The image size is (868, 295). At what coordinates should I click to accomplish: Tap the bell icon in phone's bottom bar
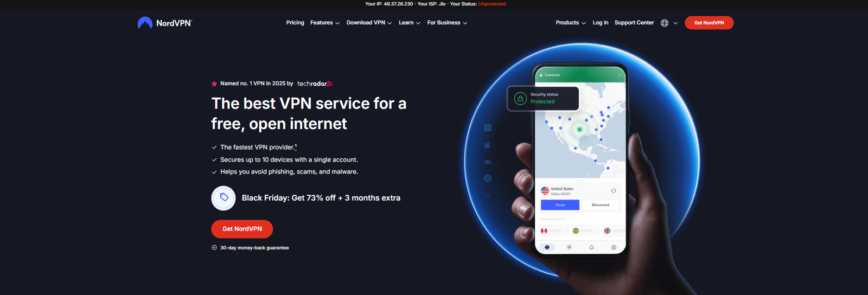pyautogui.click(x=591, y=247)
